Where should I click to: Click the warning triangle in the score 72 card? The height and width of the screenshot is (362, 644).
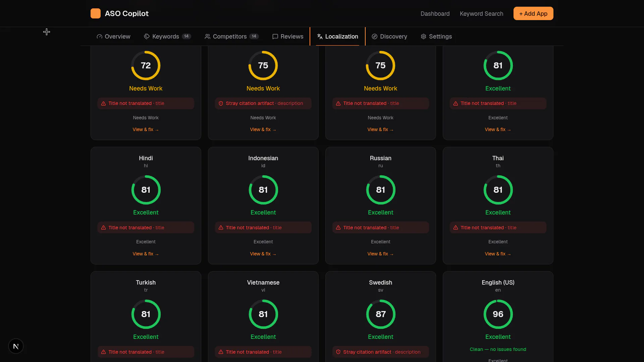[x=104, y=104]
